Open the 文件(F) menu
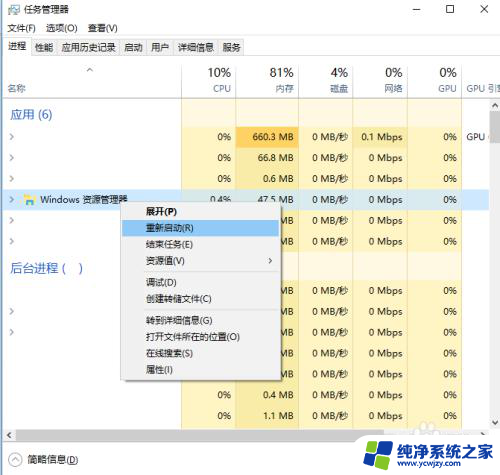Image resolution: width=500 pixels, height=475 pixels. coord(22,28)
